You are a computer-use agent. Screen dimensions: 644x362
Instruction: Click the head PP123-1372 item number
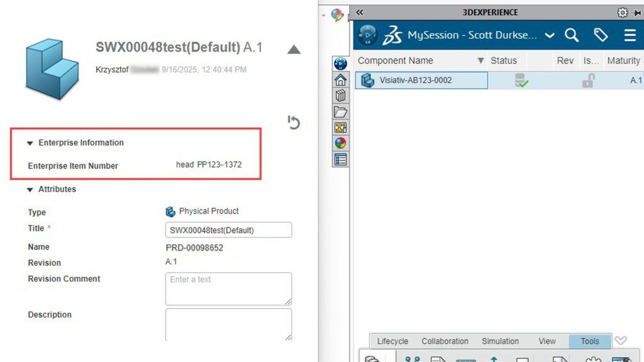[x=209, y=164]
